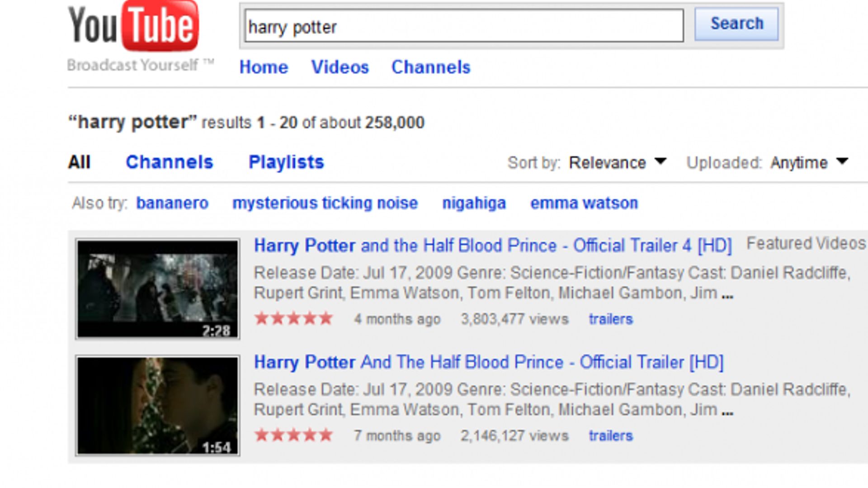Click the mysterious ticking noise suggestion
Image resolution: width=868 pixels, height=488 pixels.
click(325, 204)
